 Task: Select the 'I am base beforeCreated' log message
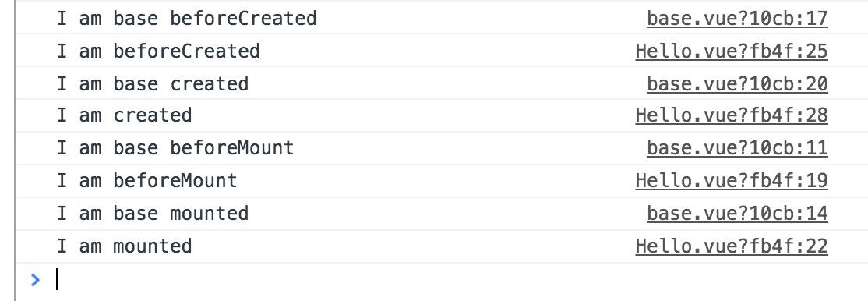point(186,19)
